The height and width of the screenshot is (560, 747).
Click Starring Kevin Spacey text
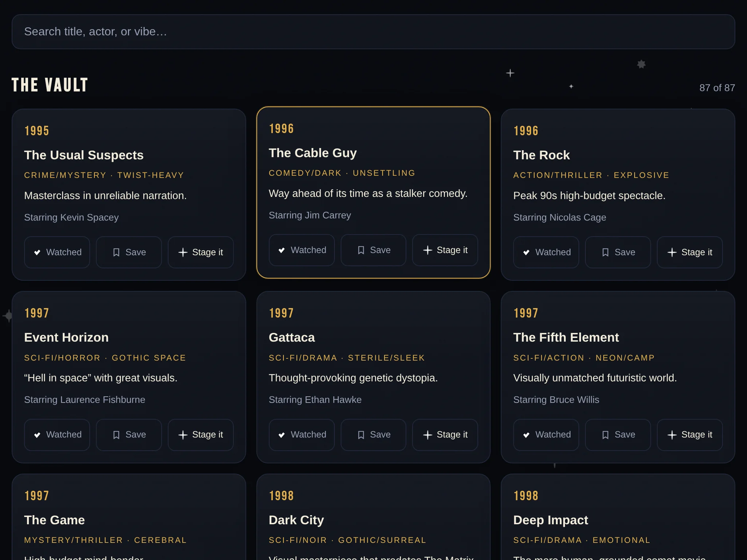(x=71, y=217)
